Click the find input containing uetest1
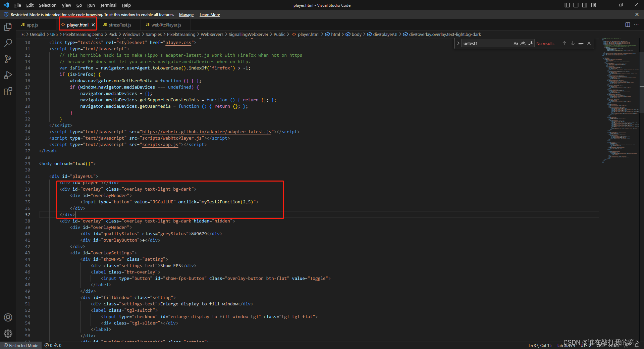Viewport: 644px width, 349px height. pyautogui.click(x=486, y=43)
